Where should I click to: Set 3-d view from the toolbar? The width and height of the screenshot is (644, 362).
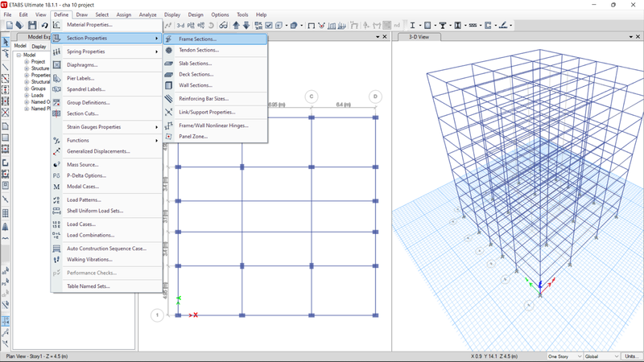coord(180,26)
